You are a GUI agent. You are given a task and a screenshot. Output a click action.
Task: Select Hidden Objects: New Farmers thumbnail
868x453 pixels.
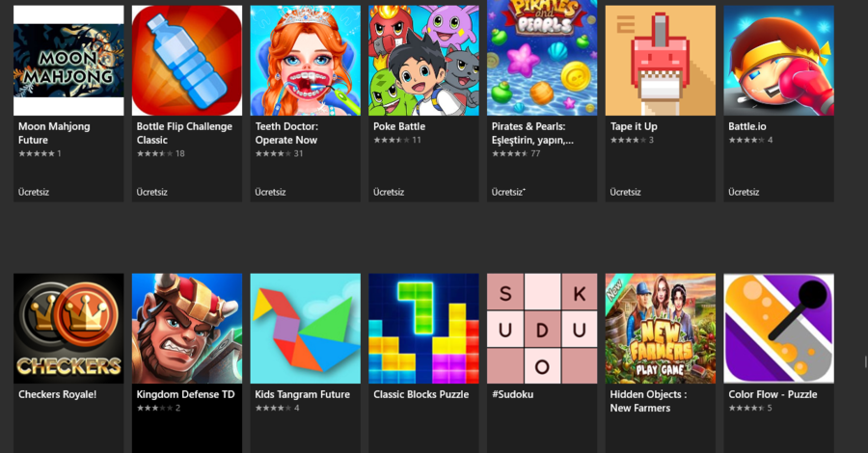tap(661, 329)
